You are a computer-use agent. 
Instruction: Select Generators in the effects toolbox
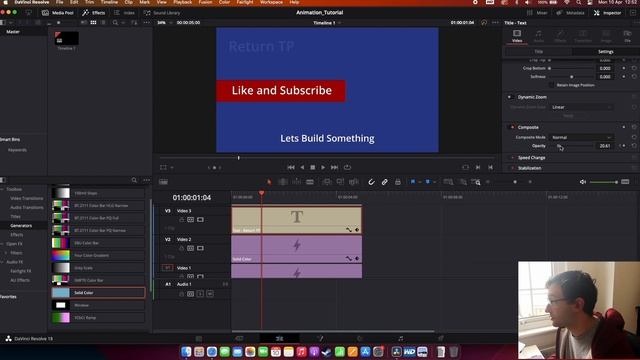point(21,225)
